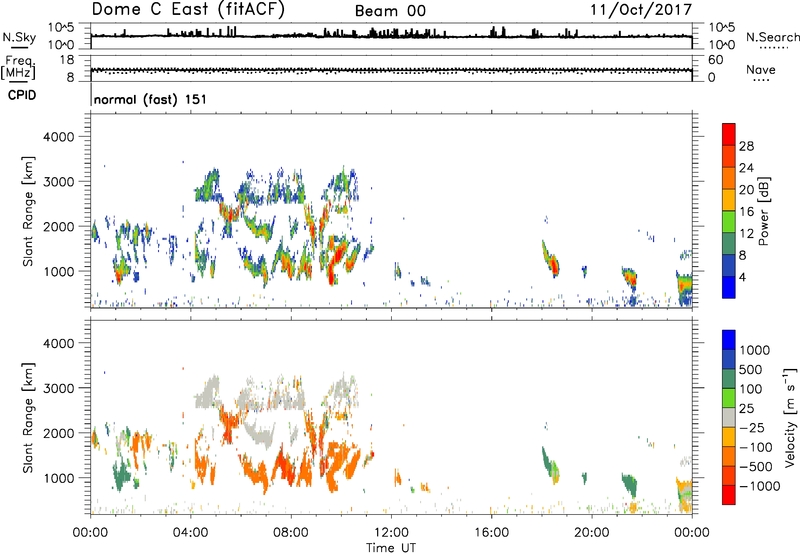Select the "28" Power colorbar value
The width and height of the screenshot is (800, 554).
point(746,146)
